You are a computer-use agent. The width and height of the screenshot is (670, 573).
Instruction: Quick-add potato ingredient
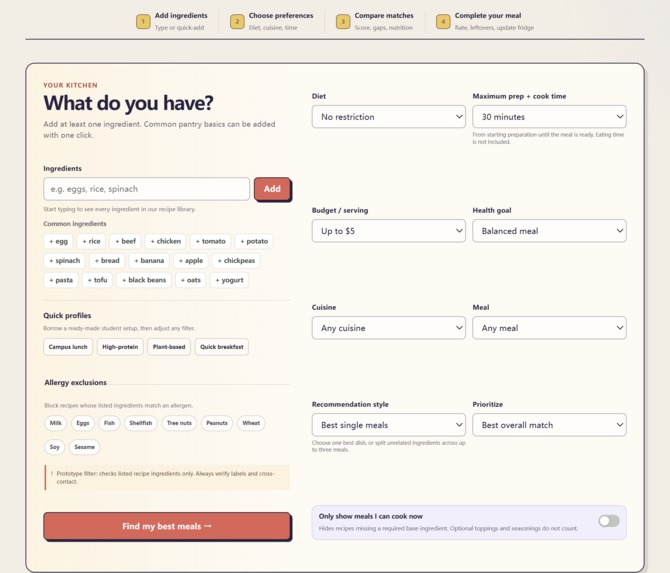254,241
